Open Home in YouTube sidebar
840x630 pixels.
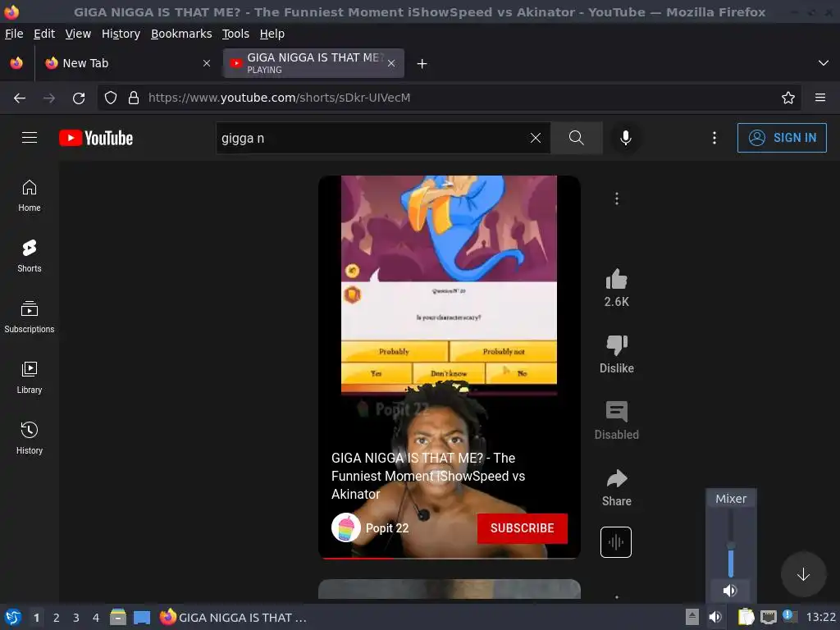coord(30,196)
